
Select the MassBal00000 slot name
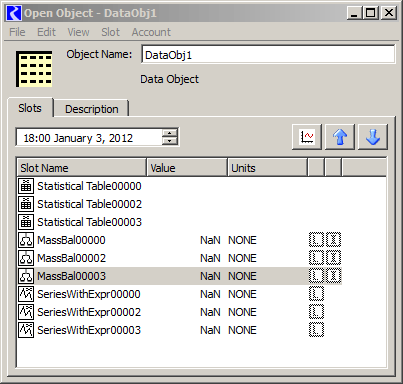(x=71, y=240)
